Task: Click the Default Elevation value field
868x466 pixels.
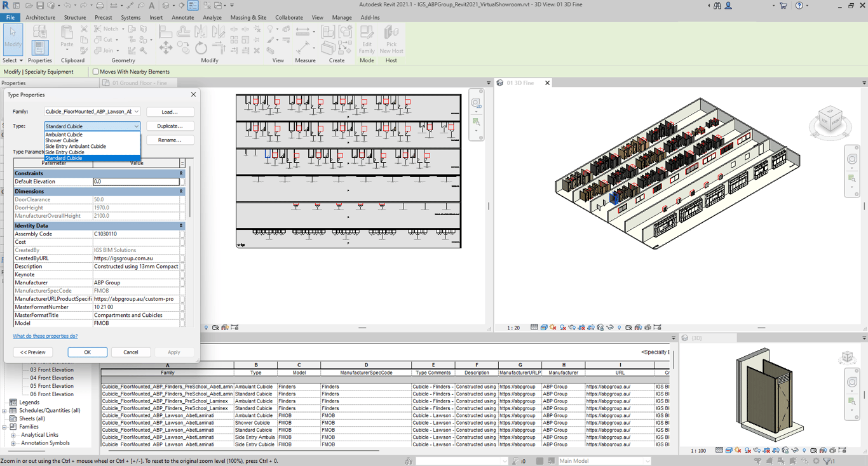Action: 136,182
